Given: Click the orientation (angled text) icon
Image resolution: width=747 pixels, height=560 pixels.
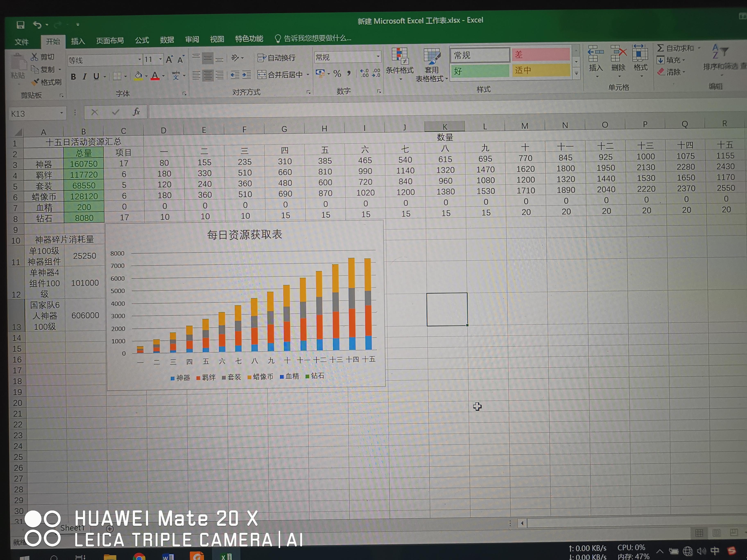Looking at the screenshot, I should point(235,58).
